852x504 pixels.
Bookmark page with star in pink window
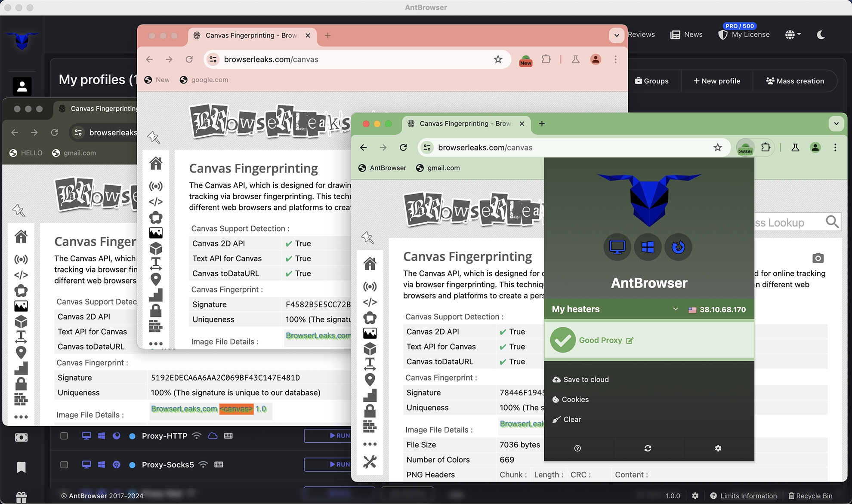coord(498,59)
